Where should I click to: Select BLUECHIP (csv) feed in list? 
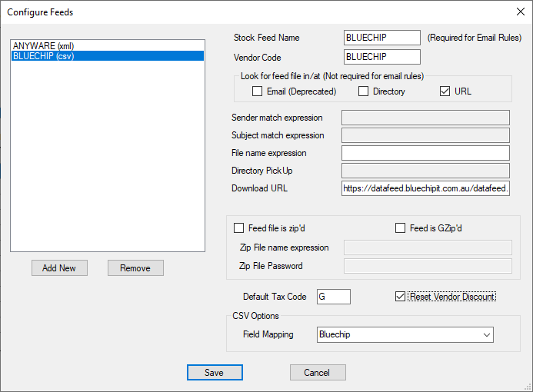(x=43, y=56)
